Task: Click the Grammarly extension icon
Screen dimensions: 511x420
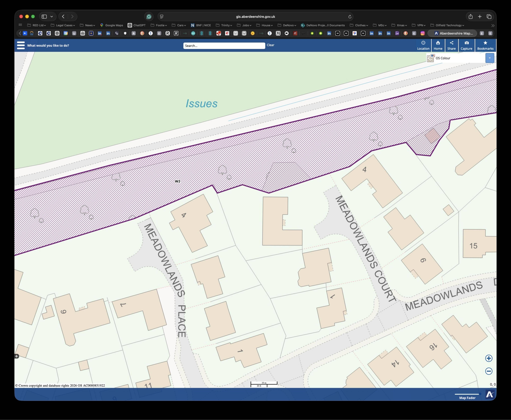Action: tap(149, 16)
